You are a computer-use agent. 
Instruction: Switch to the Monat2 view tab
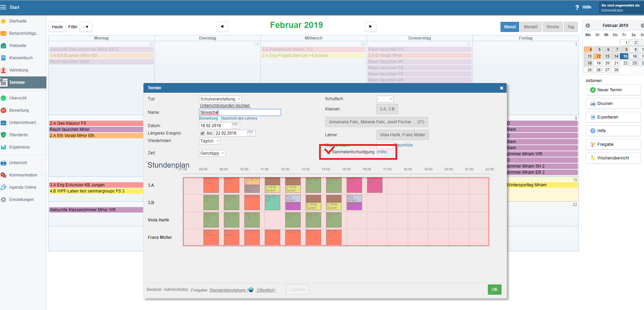pos(530,27)
